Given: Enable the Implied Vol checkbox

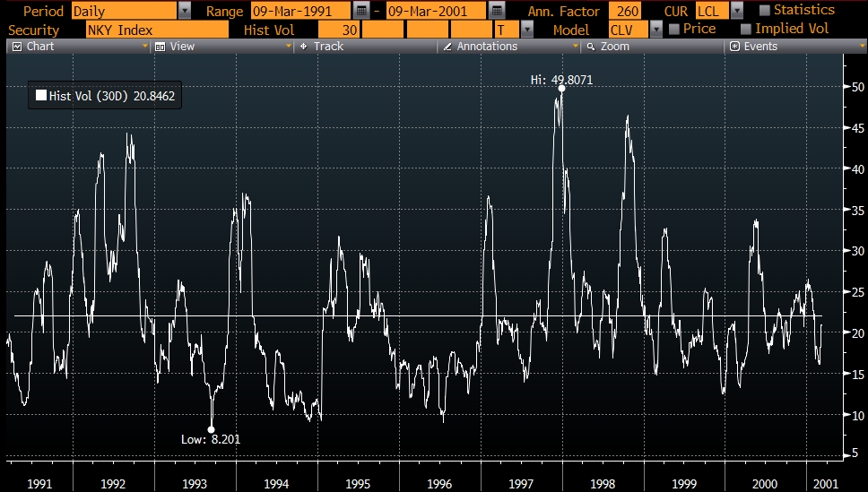Looking at the screenshot, I should (x=746, y=29).
